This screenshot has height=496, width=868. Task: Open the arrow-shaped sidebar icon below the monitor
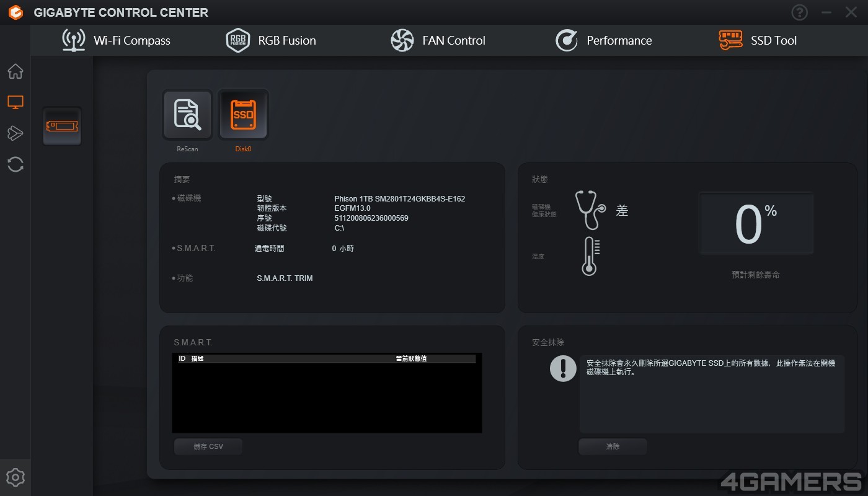(x=15, y=133)
